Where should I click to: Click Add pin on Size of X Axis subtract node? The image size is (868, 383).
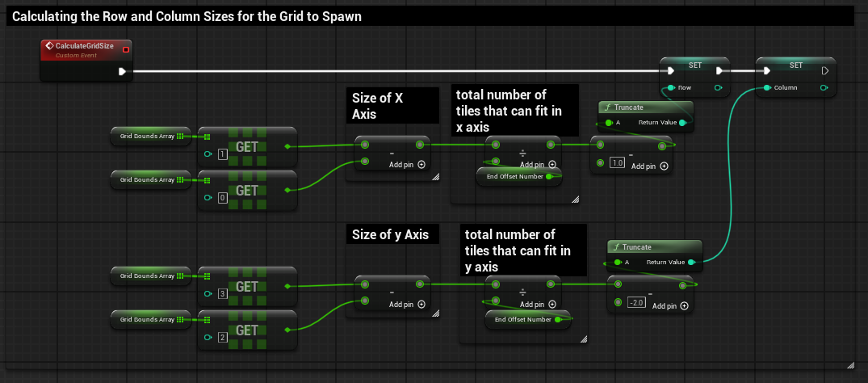[x=421, y=165]
